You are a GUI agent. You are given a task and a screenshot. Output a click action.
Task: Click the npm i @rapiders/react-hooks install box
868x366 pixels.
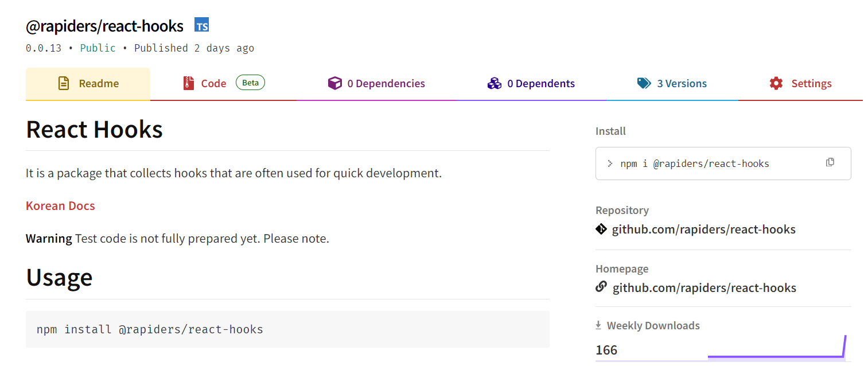click(723, 163)
